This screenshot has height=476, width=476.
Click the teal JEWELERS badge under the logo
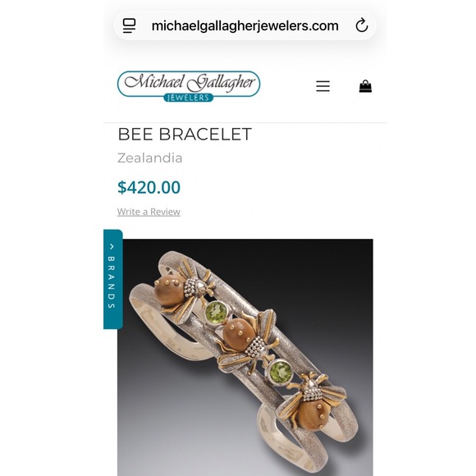189,98
